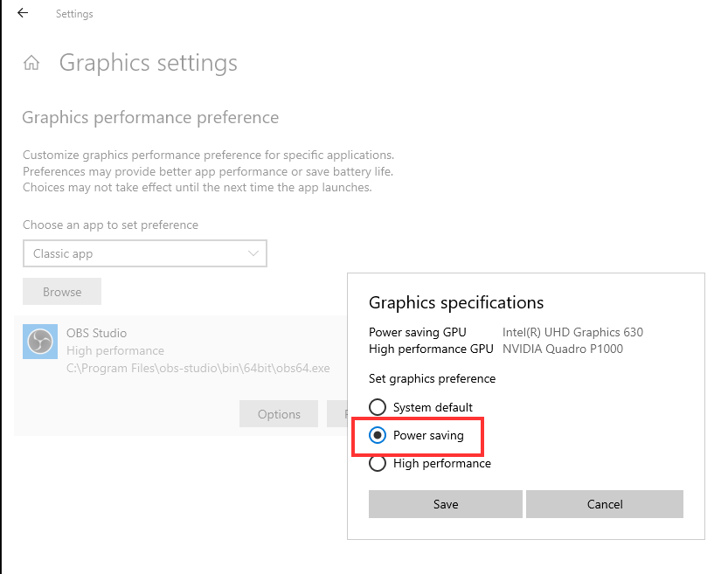Click the Intel(R) UHD Graphics 630 text

(572, 332)
